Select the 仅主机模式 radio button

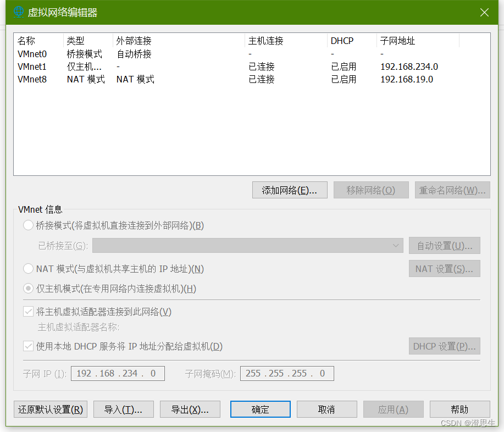coord(28,289)
